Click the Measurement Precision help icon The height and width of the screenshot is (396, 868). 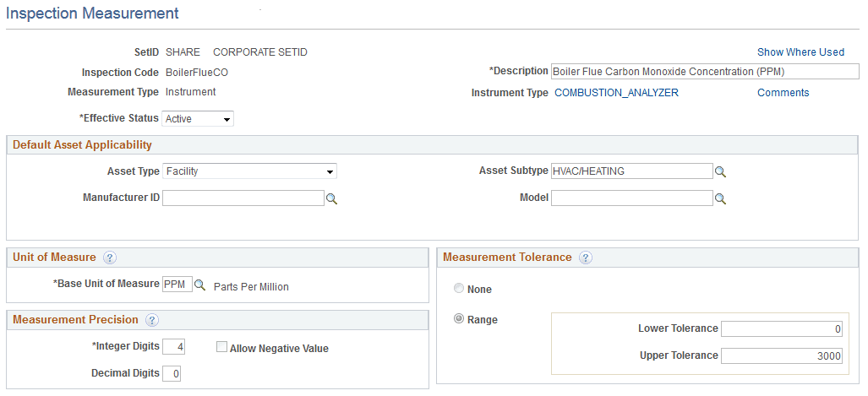coord(152,320)
